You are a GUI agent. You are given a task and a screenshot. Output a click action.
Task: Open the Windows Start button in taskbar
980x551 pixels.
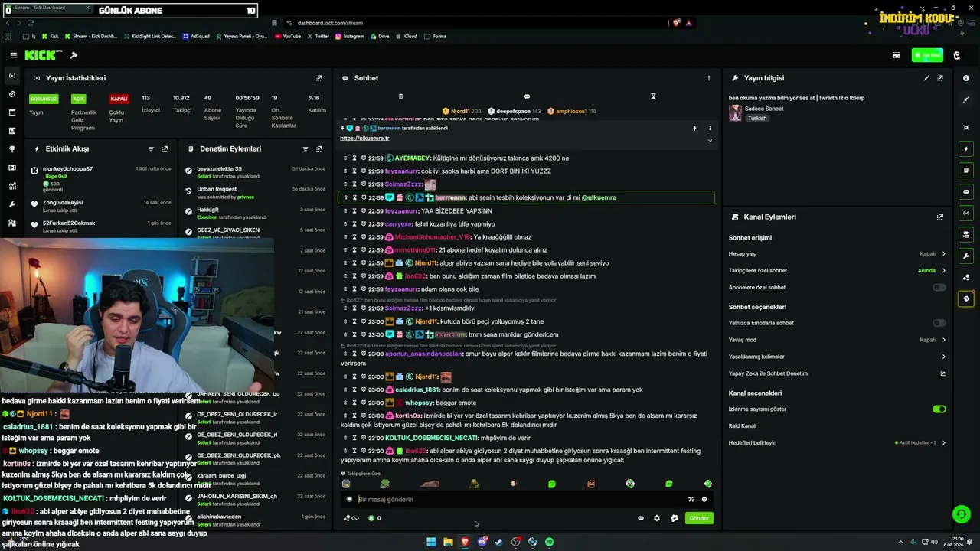coord(431,542)
